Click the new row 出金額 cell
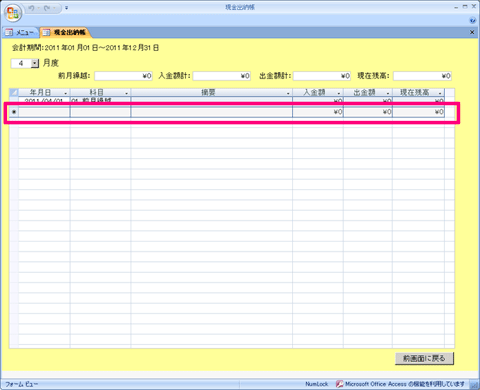The image size is (480, 390). click(368, 112)
